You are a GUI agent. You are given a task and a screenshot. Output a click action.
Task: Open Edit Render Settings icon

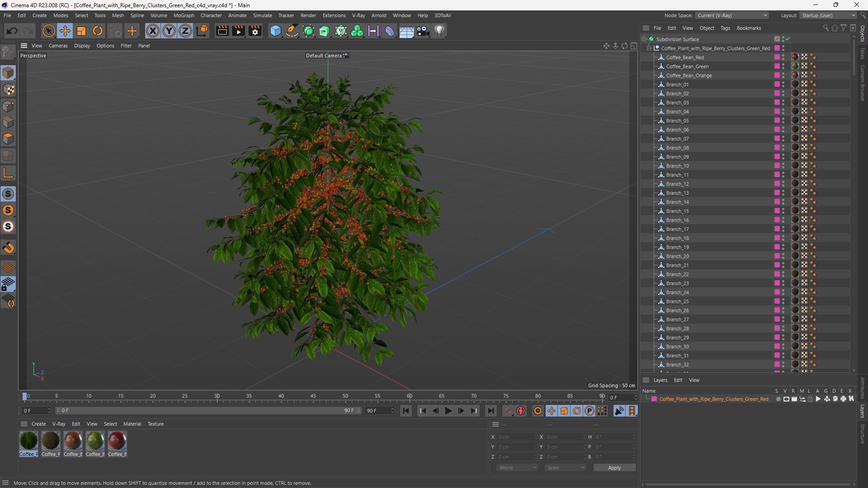255,31
